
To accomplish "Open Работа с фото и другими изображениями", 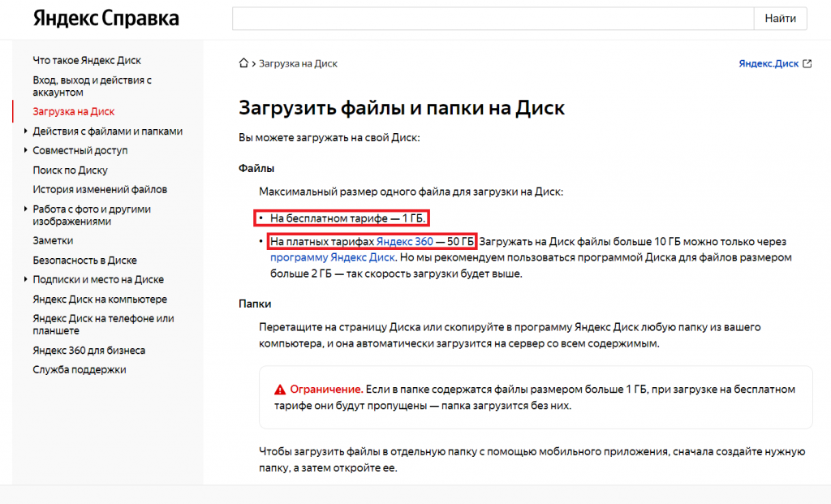I will 92,215.
